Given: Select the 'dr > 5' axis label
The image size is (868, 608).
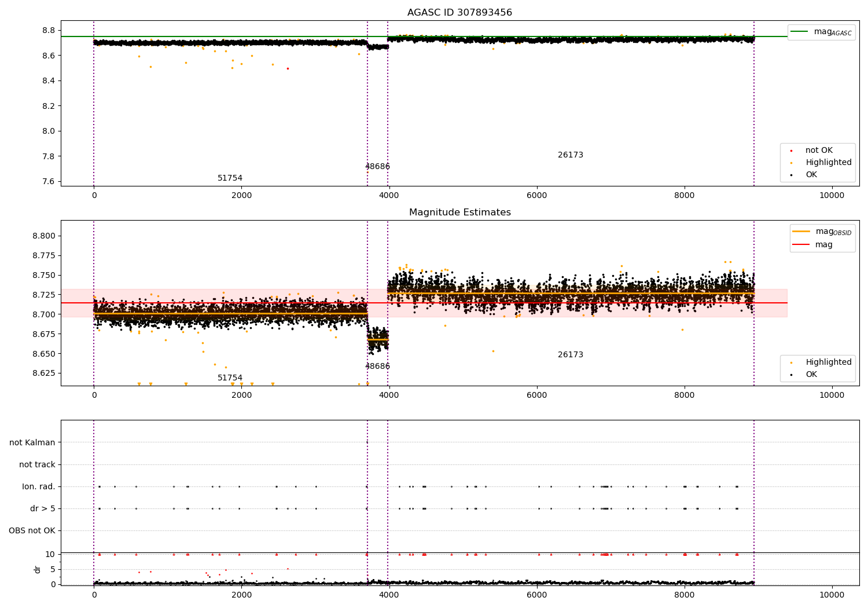Looking at the screenshot, I should 43,509.
